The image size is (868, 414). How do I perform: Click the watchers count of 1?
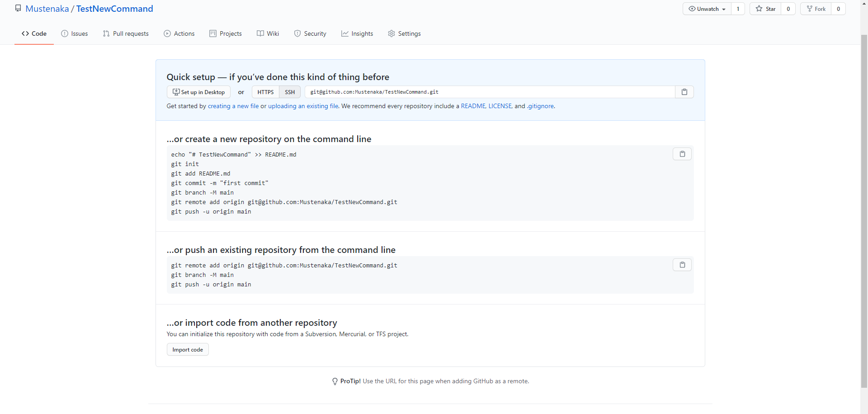click(x=738, y=9)
